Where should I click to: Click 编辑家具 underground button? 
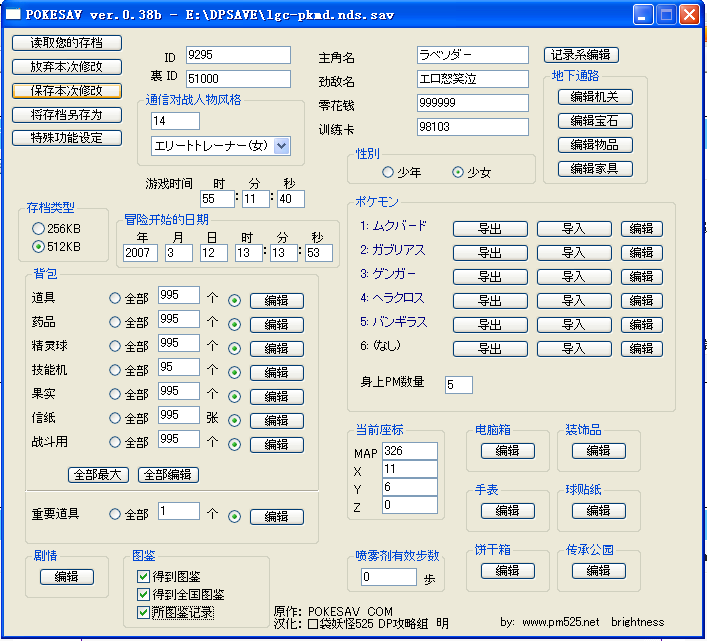(x=595, y=169)
